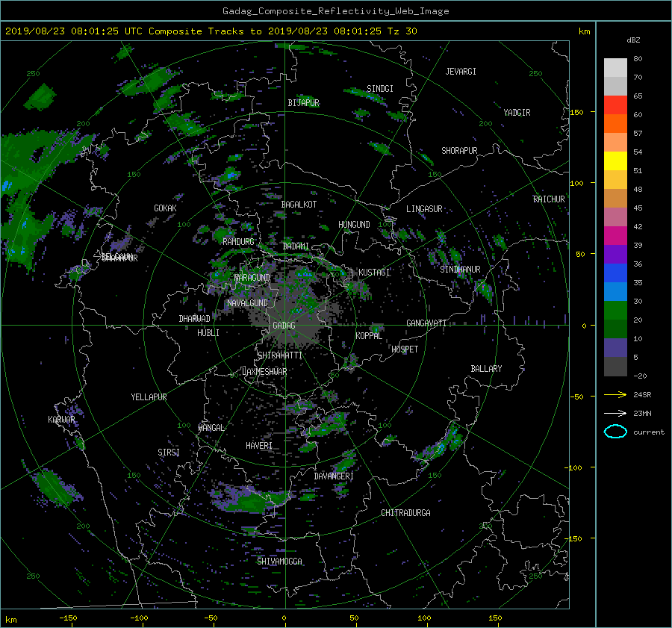Select the BIJAPUR city label
The height and width of the screenshot is (628, 672).
click(303, 103)
